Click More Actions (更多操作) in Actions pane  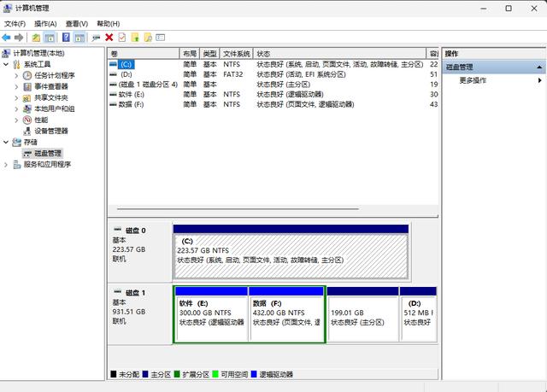(x=473, y=80)
